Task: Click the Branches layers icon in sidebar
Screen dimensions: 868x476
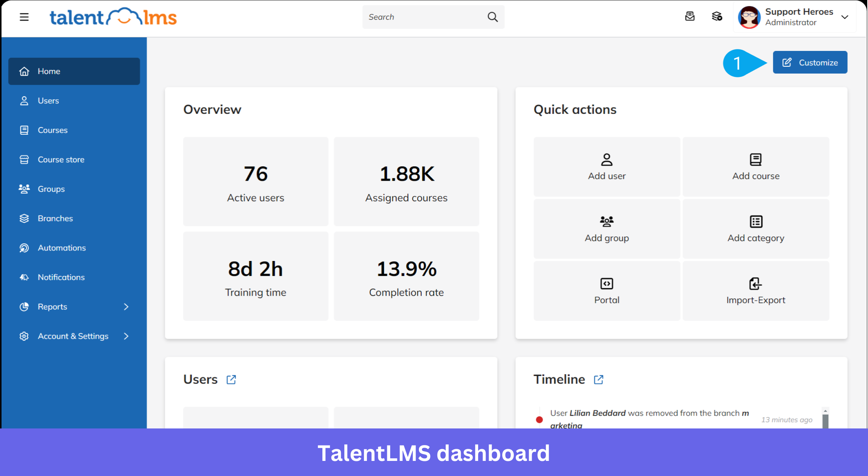Action: coord(24,218)
